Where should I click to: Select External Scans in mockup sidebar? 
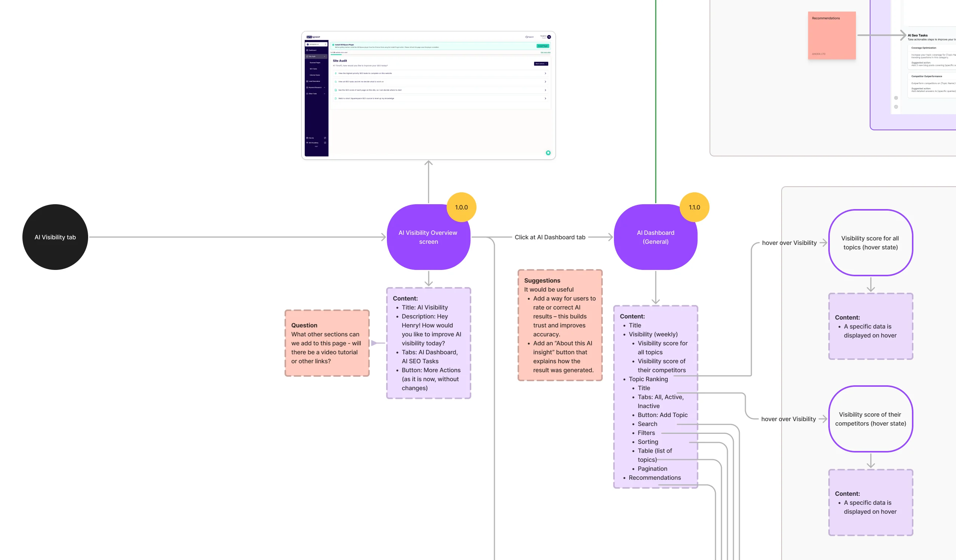[315, 75]
